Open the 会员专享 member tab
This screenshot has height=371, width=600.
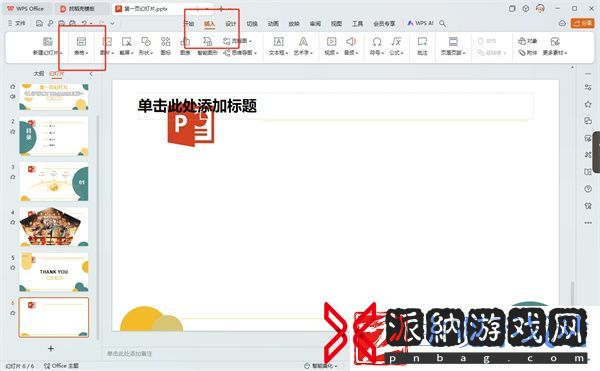pos(384,23)
